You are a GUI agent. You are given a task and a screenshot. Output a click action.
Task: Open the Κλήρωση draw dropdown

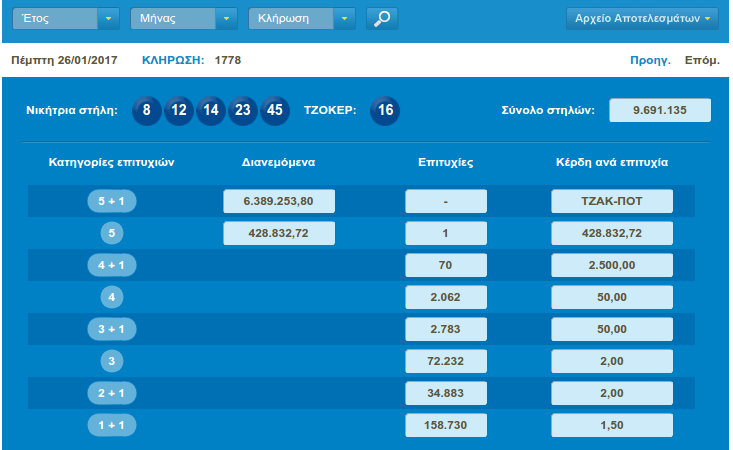[302, 18]
